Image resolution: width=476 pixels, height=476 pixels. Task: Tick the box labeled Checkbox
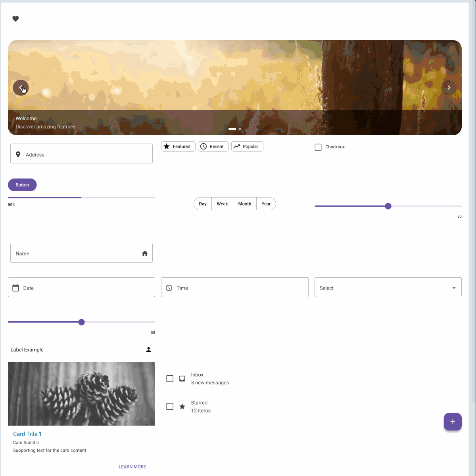[x=318, y=147]
